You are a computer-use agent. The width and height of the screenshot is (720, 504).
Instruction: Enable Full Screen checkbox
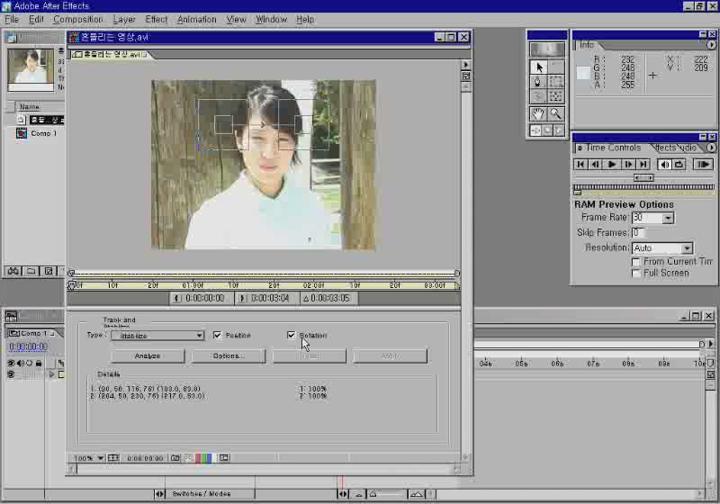[636, 274]
